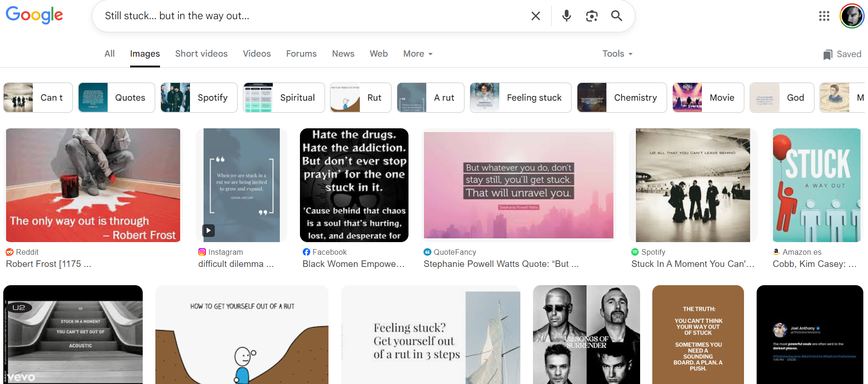Switch to the News tab
The height and width of the screenshot is (384, 868).
[x=343, y=54]
